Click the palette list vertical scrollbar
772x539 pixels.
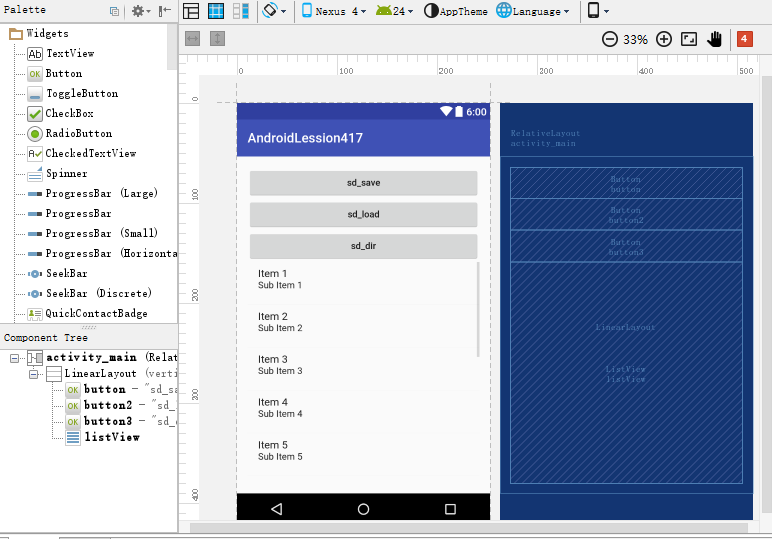(x=172, y=47)
